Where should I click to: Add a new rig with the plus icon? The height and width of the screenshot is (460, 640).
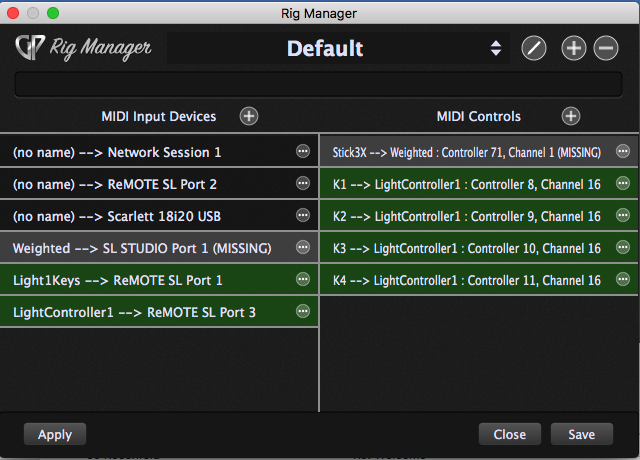pos(573,48)
